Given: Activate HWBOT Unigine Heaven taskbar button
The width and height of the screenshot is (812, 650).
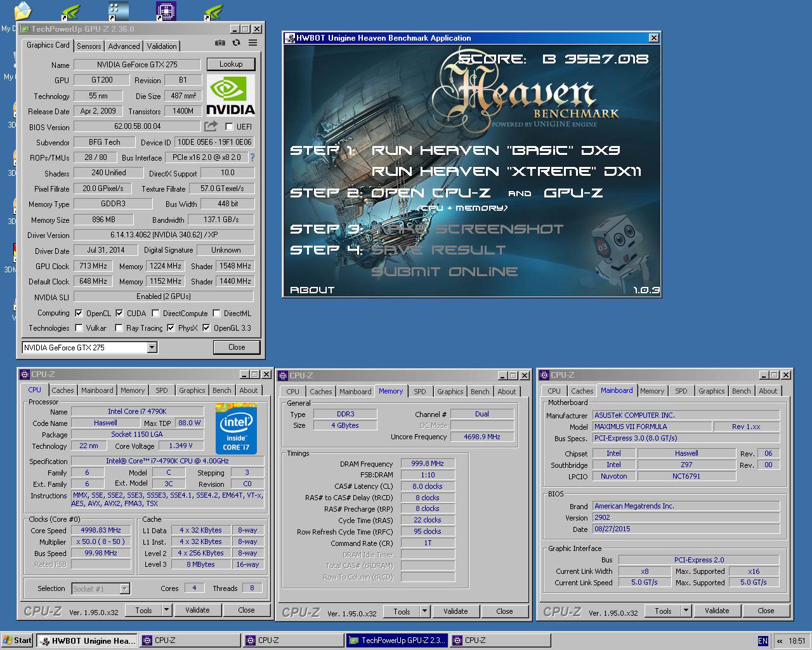Looking at the screenshot, I should (87, 640).
